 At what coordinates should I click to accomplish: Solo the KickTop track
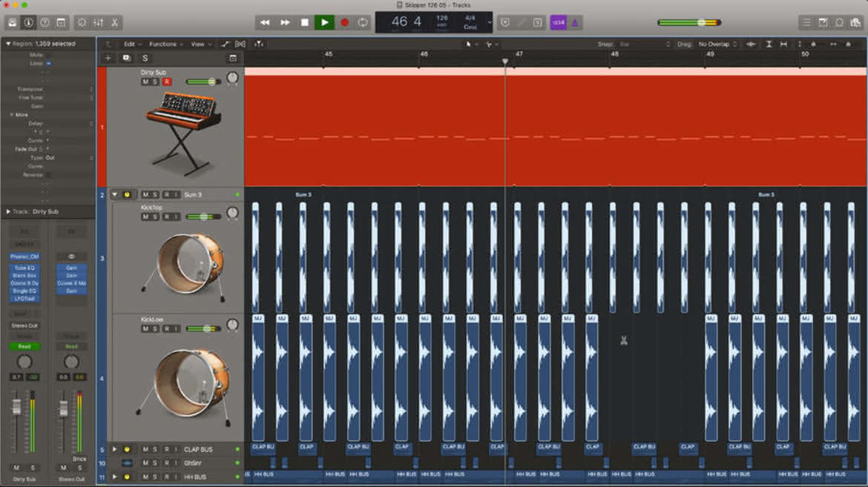point(154,217)
